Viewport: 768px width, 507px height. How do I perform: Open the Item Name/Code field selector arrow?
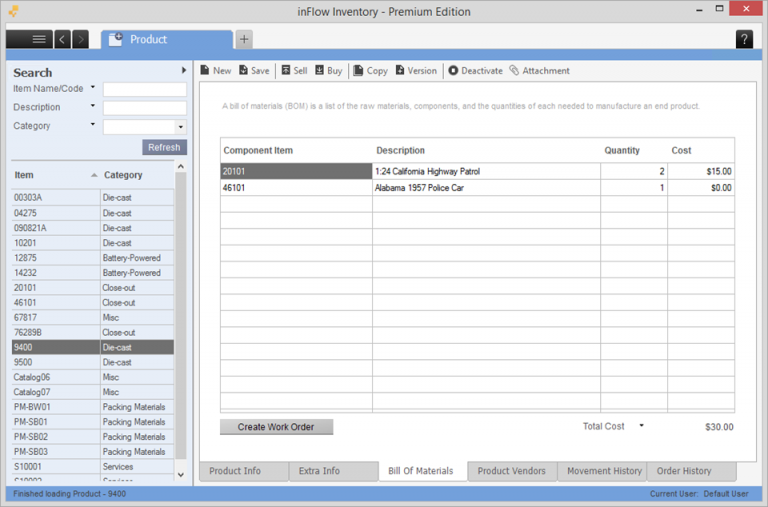pos(93,88)
